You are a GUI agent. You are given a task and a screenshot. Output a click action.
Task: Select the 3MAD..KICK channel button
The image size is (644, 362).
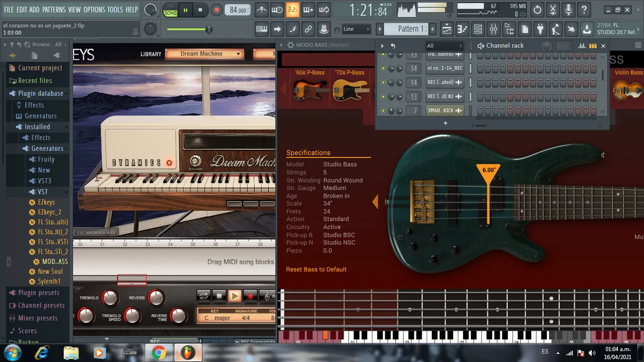445,110
